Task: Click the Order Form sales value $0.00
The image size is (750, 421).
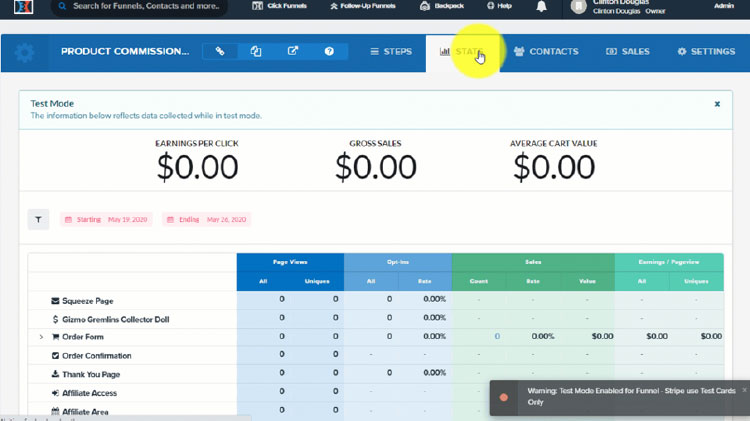Action: 602,336
